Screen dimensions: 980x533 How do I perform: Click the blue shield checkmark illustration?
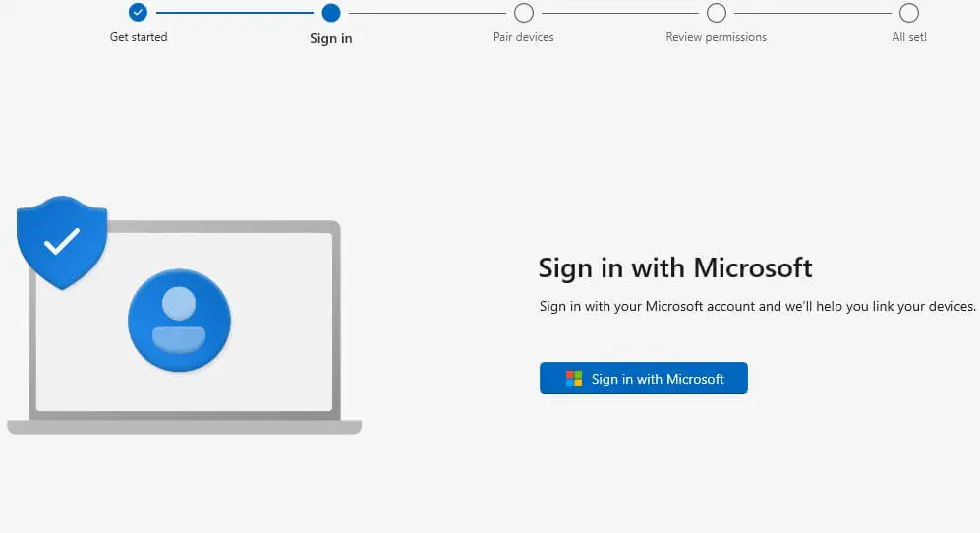coord(62,242)
